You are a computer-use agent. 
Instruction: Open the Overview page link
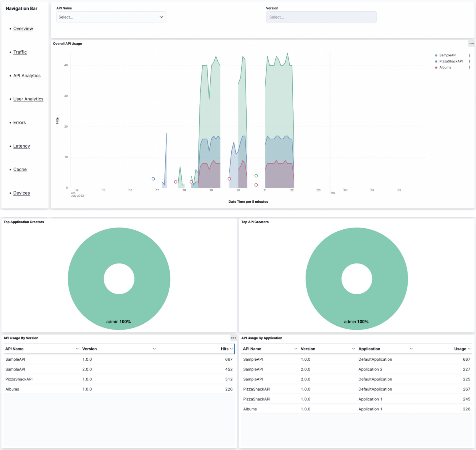pyautogui.click(x=23, y=28)
